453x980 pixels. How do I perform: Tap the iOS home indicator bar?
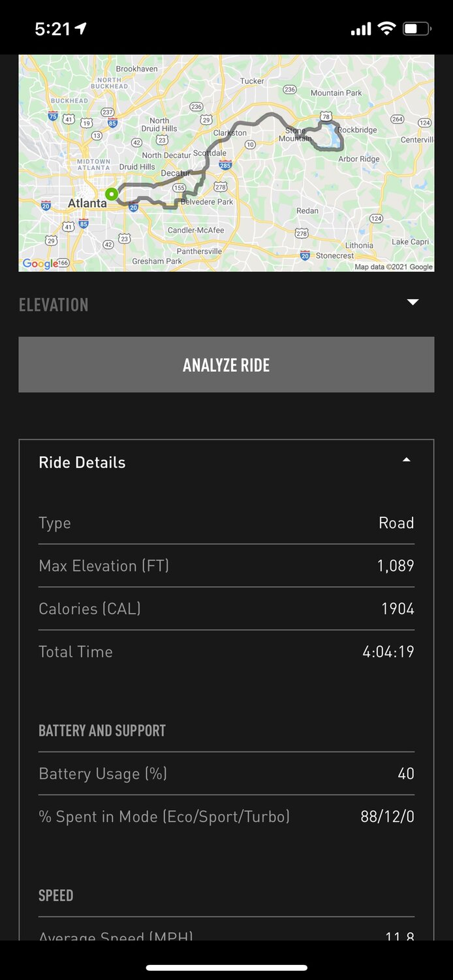226,968
